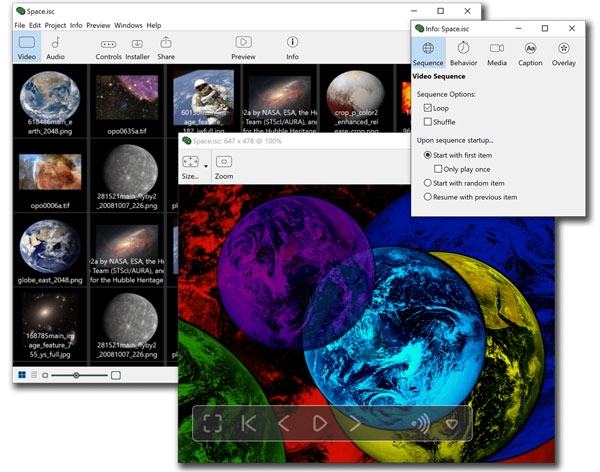This screenshot has height=472, width=600.
Task: Toggle fullscreen in the playback overlay
Action: [x=212, y=423]
